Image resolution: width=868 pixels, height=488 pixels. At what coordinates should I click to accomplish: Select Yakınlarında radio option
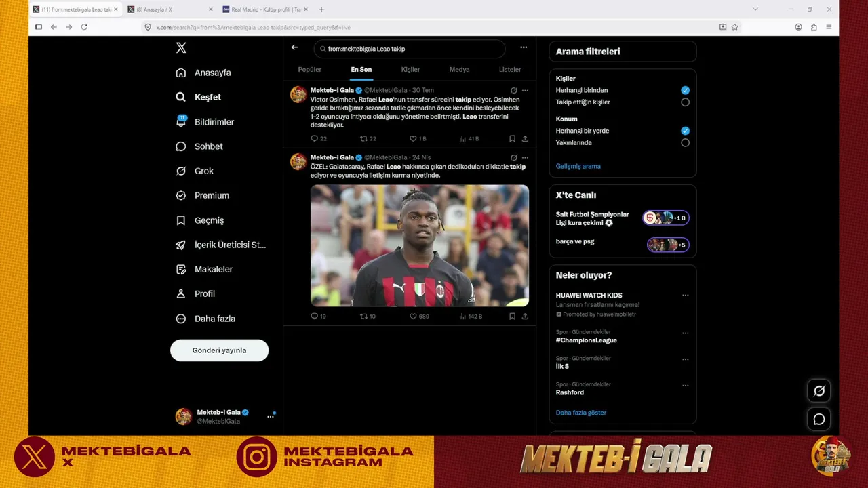[x=685, y=143]
